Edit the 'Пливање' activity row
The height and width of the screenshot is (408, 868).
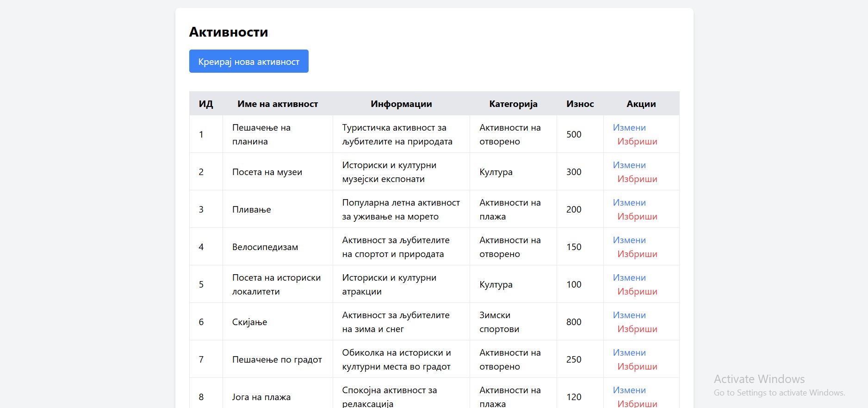click(629, 203)
